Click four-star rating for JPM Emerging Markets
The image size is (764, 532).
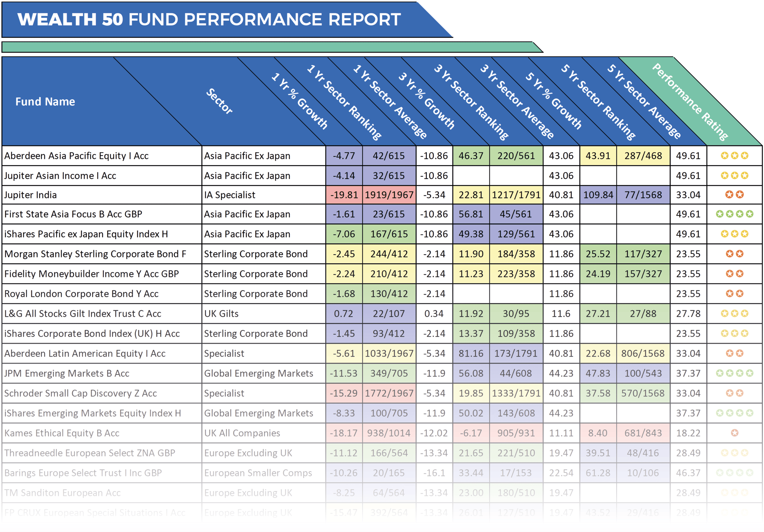735,373
